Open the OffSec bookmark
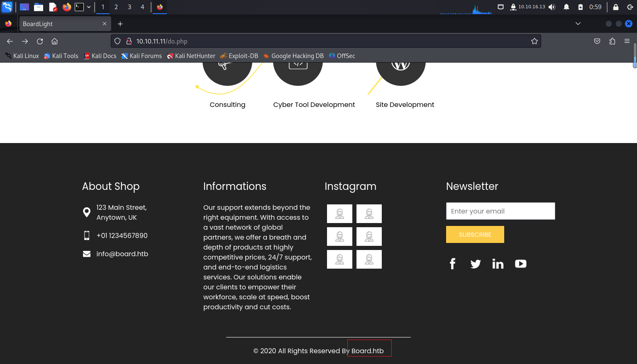637x364 pixels. (342, 56)
